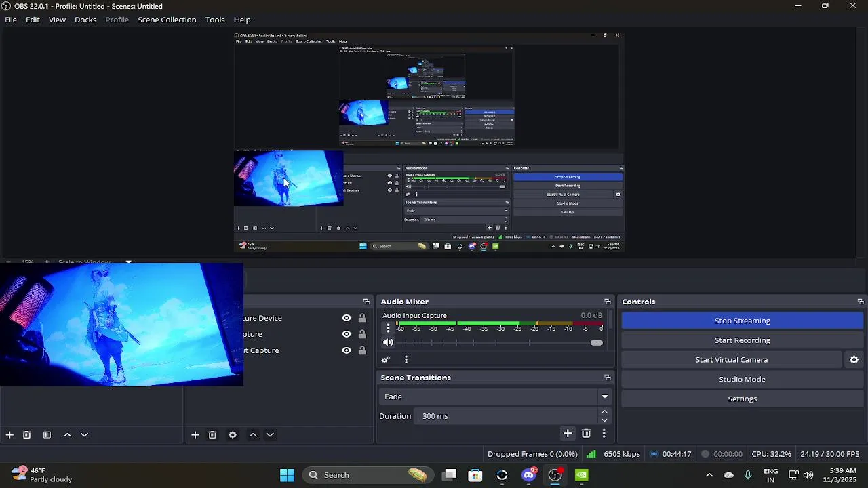868x488 pixels.
Task: Float the Scene Transitions dock
Action: point(608,378)
